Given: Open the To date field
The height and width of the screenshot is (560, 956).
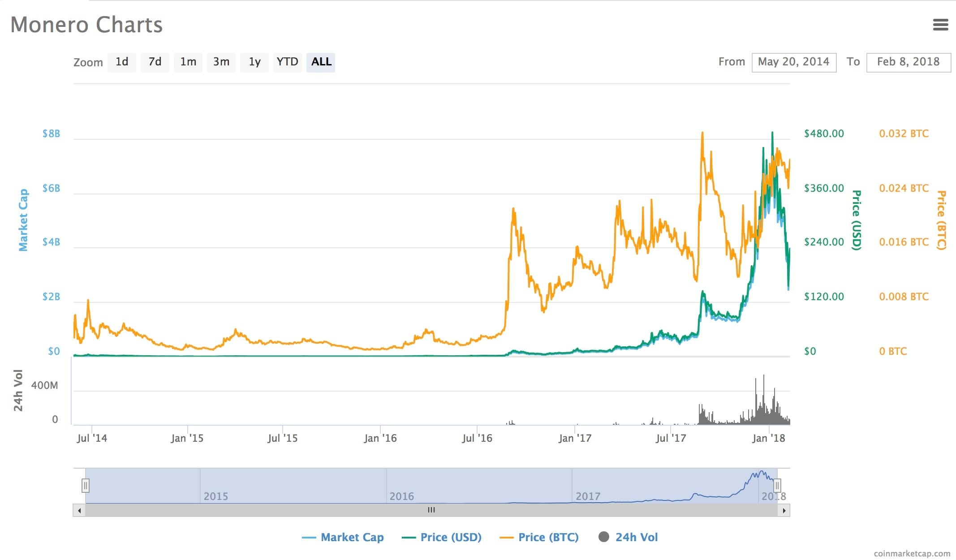Looking at the screenshot, I should [909, 62].
